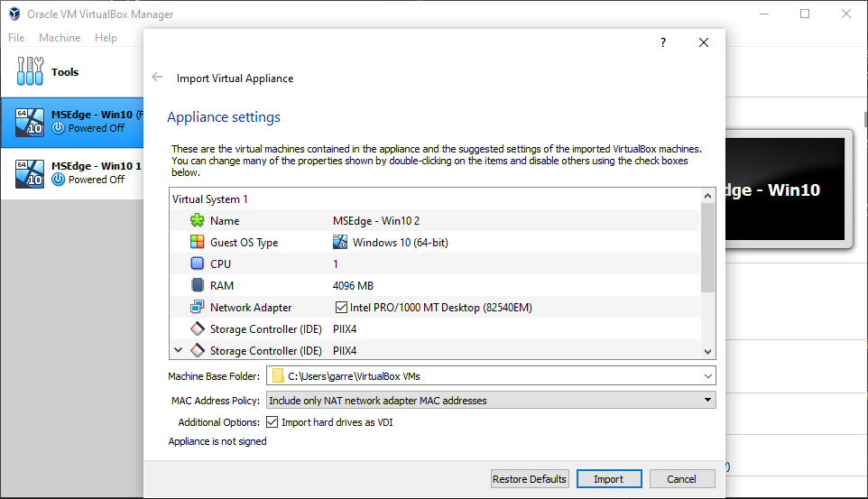This screenshot has height=499, width=868.
Task: Click the Windows 10 (64-bit) value text
Action: coord(401,243)
